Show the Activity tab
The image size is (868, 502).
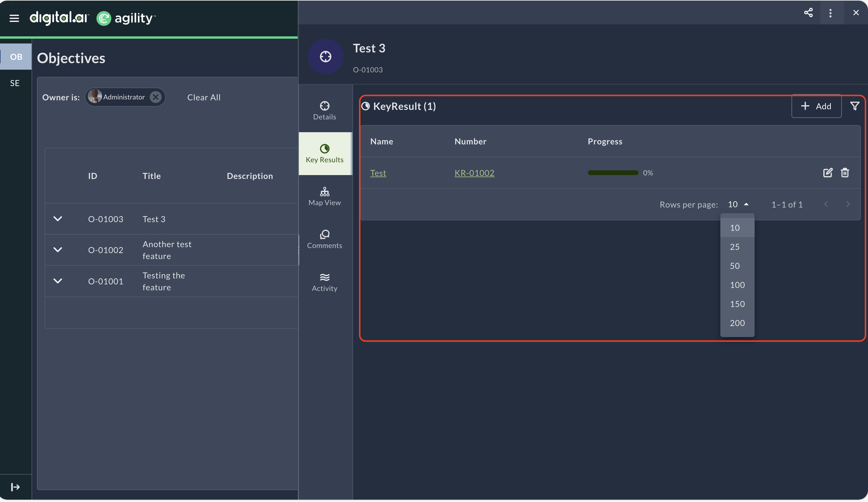(325, 282)
